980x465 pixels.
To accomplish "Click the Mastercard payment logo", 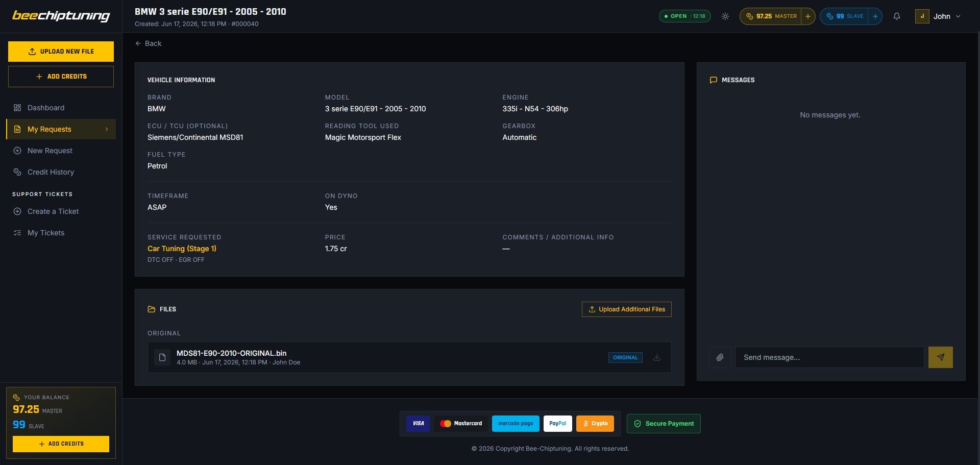I will point(461,424).
